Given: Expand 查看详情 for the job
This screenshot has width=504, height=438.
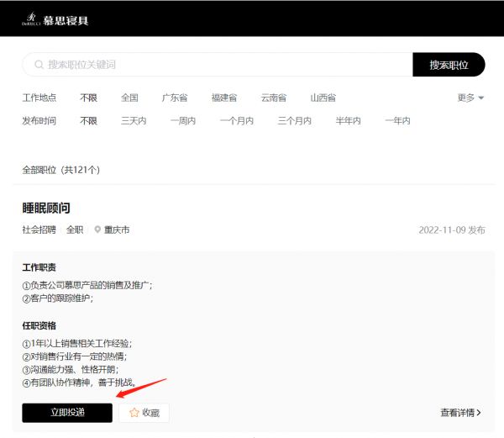Looking at the screenshot, I should coord(461,413).
